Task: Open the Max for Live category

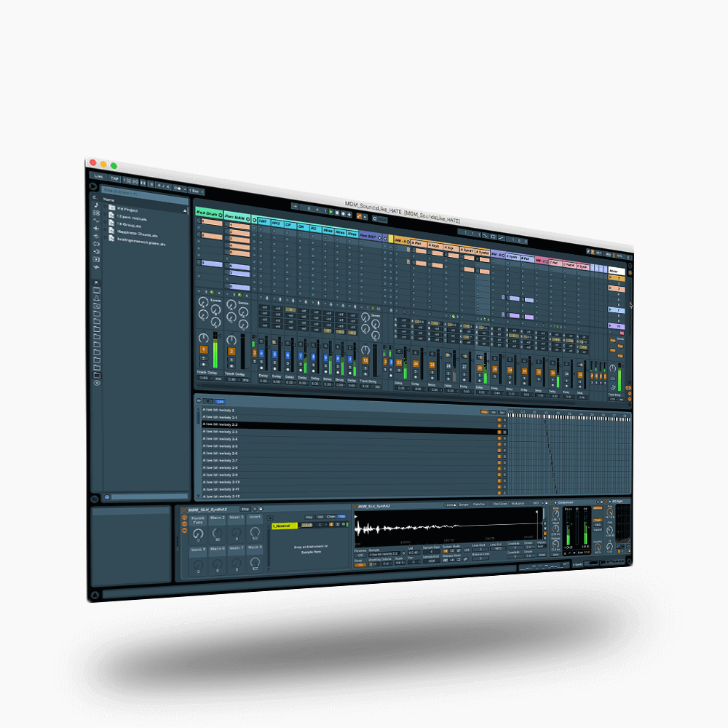Action: point(96,244)
